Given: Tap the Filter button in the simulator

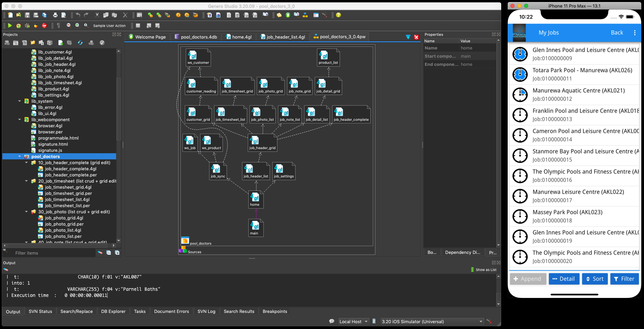Looking at the screenshot, I should (624, 279).
